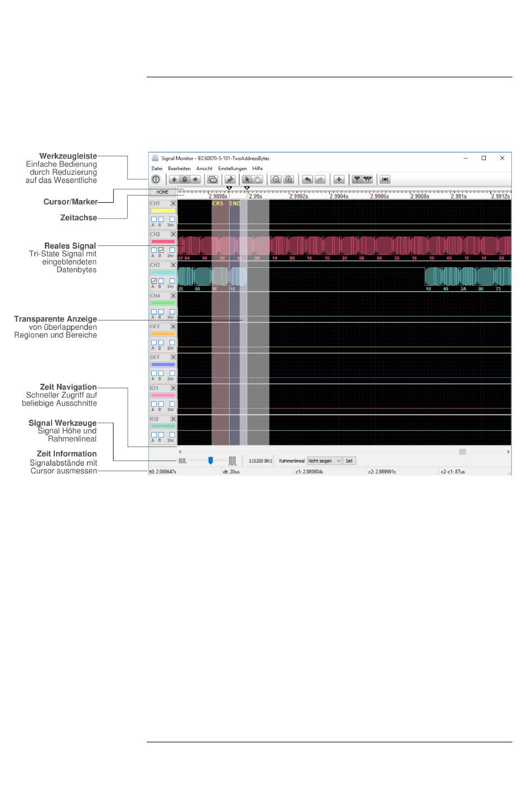Click the fit-width icon at toolbar end
Image resolution: width=532 pixels, height=795 pixels.
coord(385,179)
